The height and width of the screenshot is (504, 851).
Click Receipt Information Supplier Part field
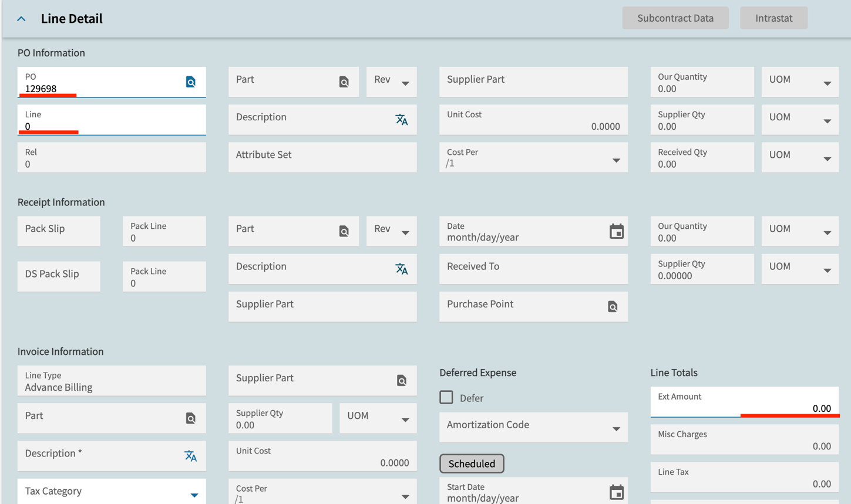322,307
